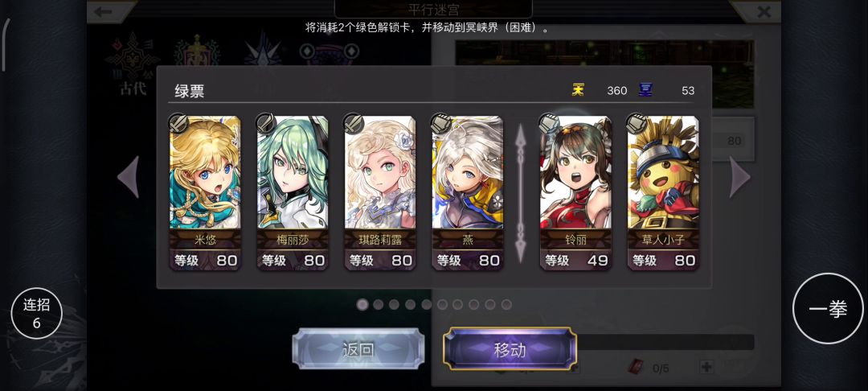Go to next party with right arrow
Screen dimensions: 868x391
pyautogui.click(x=739, y=177)
